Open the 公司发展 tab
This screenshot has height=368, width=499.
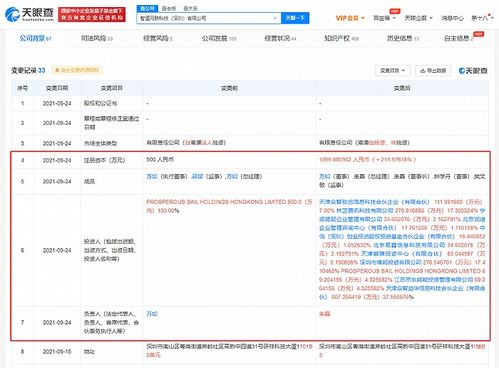pyautogui.click(x=219, y=38)
